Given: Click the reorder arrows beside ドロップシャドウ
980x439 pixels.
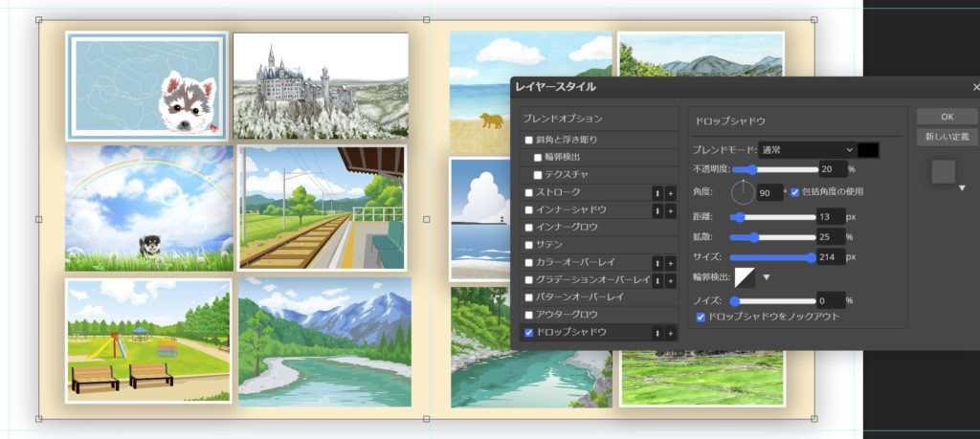Looking at the screenshot, I should (x=657, y=333).
